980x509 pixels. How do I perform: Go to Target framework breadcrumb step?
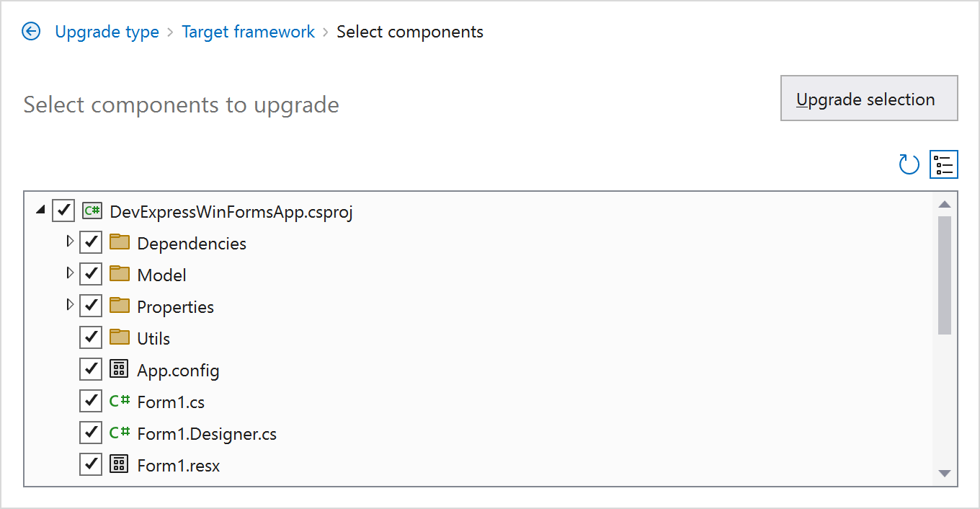pos(248,32)
